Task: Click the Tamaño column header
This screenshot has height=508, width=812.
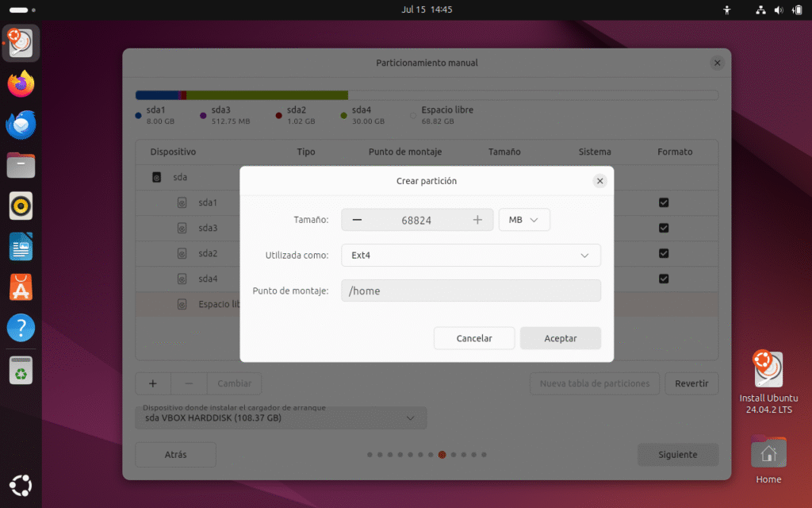Action: (x=504, y=152)
